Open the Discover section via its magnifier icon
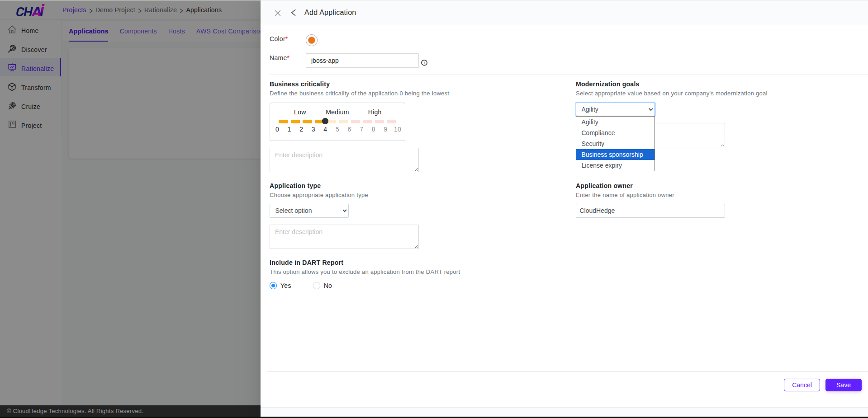 click(12, 49)
